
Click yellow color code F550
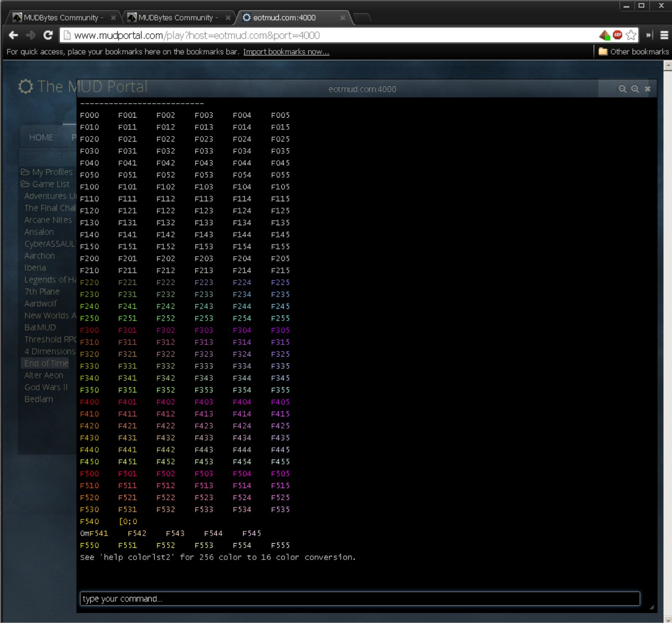pos(89,545)
